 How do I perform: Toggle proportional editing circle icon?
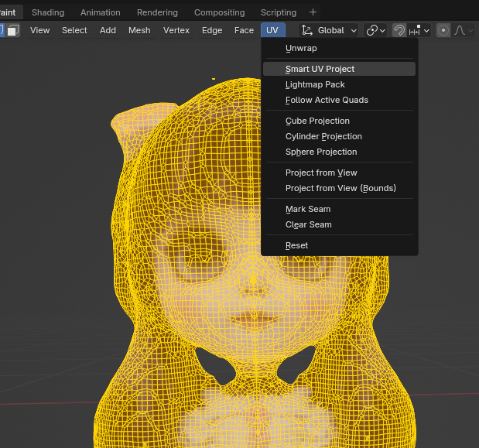point(443,30)
